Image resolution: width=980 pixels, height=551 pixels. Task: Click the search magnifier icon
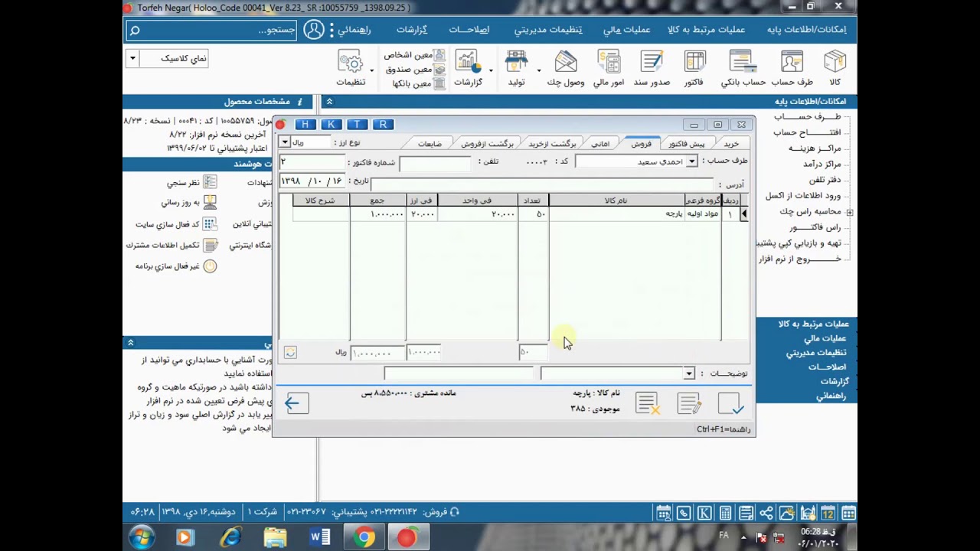pos(135,31)
